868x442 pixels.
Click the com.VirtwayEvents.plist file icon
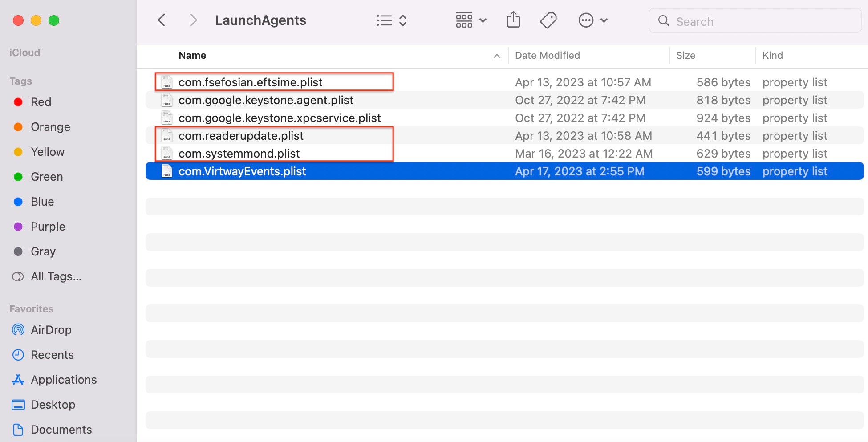pyautogui.click(x=167, y=171)
